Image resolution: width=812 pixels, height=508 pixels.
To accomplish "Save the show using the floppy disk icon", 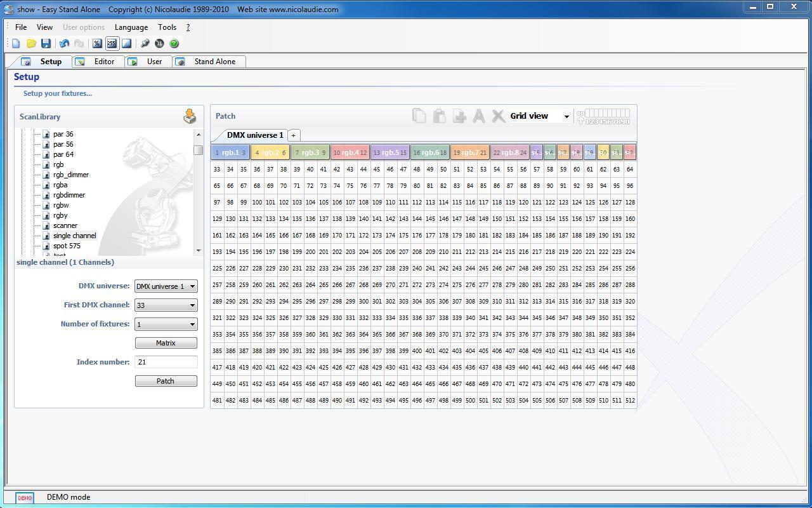I will [x=46, y=44].
